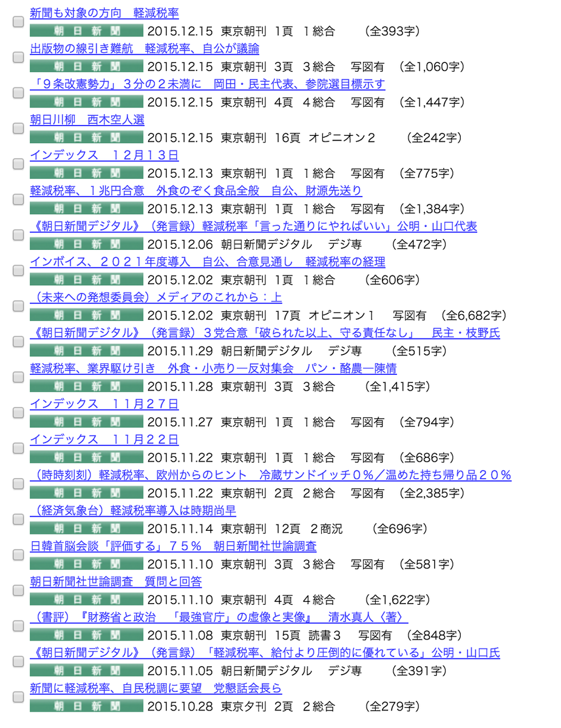Click the character count (全775字)
This screenshot has width=561, height=728.
point(426,173)
